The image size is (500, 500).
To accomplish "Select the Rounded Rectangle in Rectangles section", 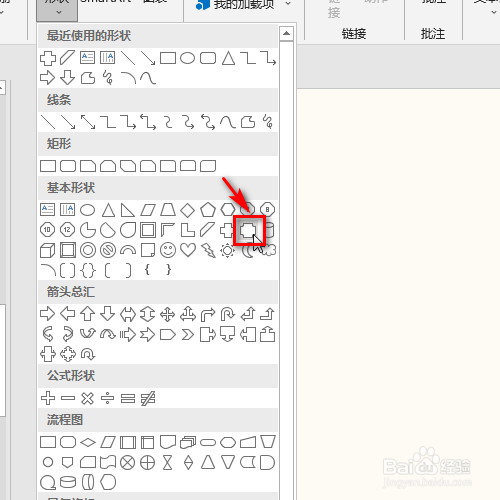I will [68, 166].
